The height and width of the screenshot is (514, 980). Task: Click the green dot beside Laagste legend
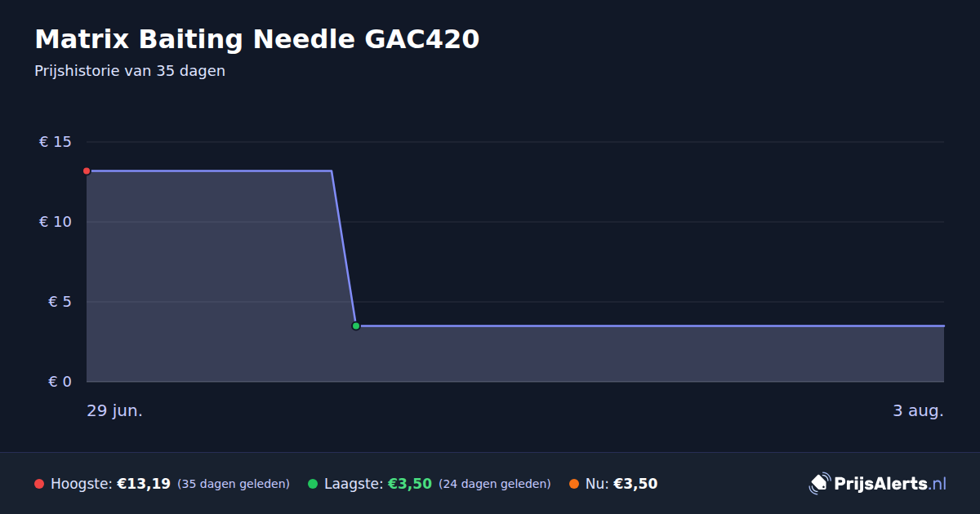click(313, 484)
